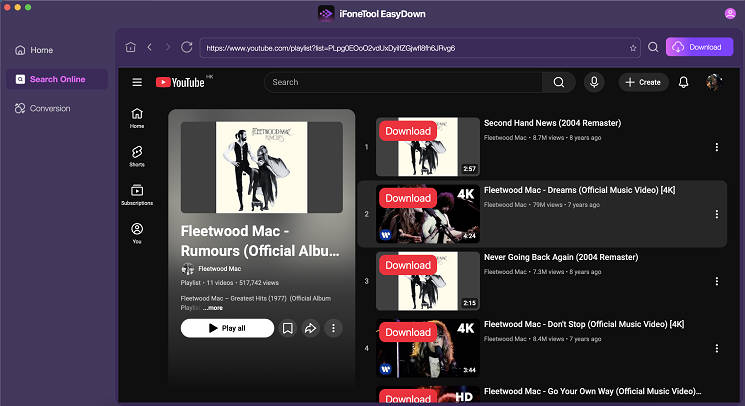Screen dimensions: 745x406
Task: Go forward with the right arrow
Action: tap(167, 47)
